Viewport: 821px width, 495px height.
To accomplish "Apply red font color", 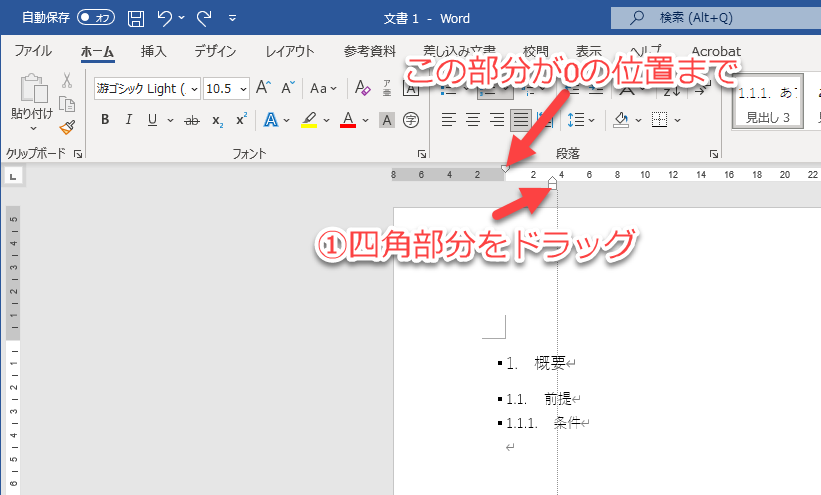I will (x=348, y=120).
